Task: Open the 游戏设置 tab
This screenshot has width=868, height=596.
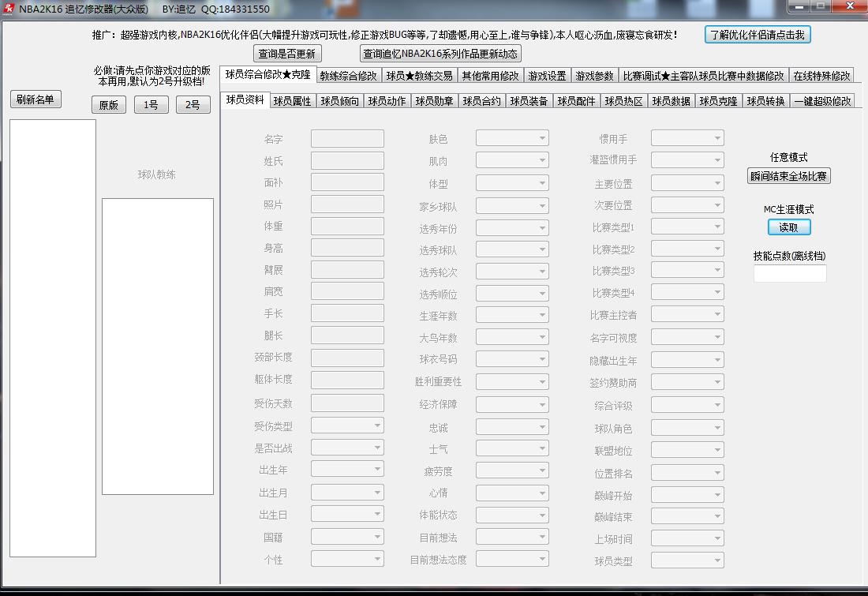Action: coord(547,75)
